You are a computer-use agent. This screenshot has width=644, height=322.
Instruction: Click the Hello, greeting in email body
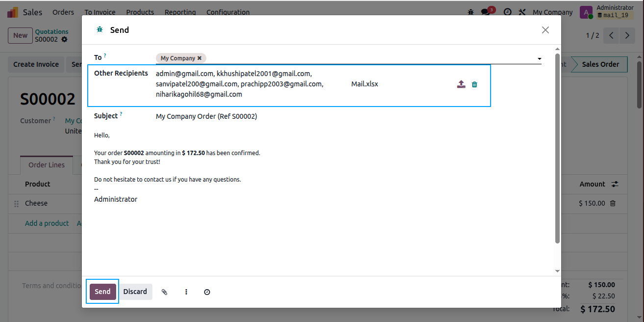point(102,135)
